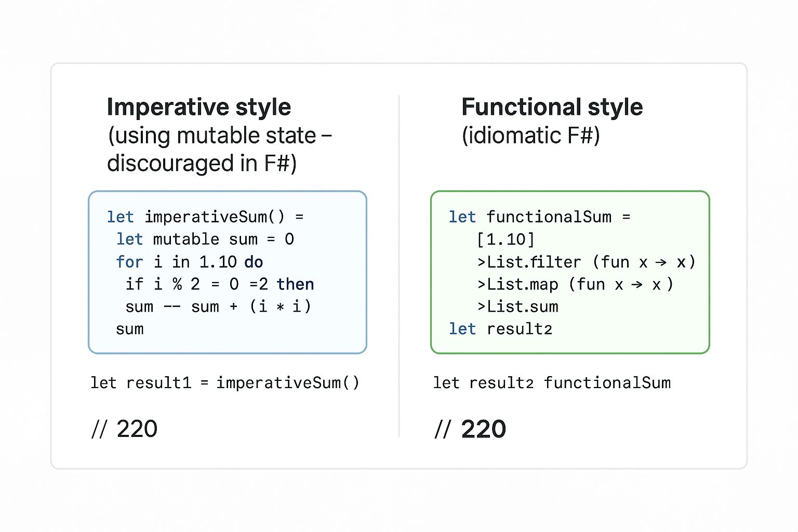This screenshot has height=532, width=798.
Task: Click "let result2" inside the green box
Action: point(500,329)
